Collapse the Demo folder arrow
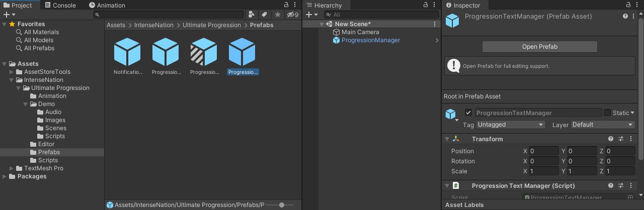 click(x=26, y=104)
